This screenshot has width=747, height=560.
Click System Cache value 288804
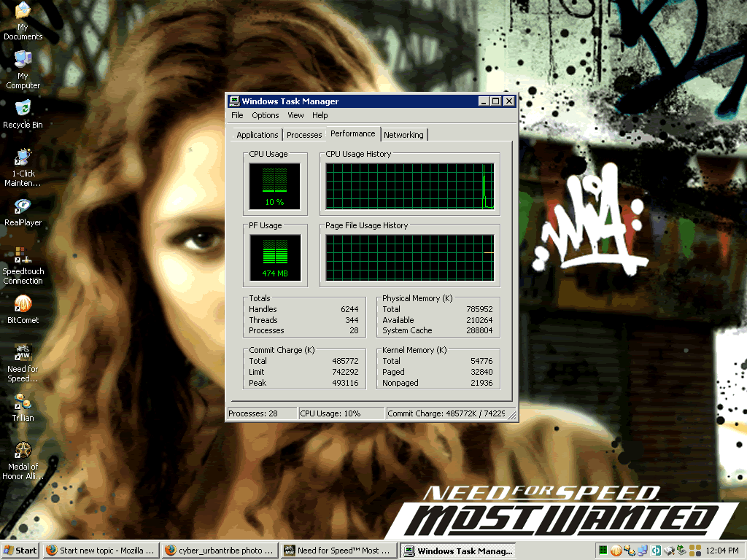click(479, 330)
